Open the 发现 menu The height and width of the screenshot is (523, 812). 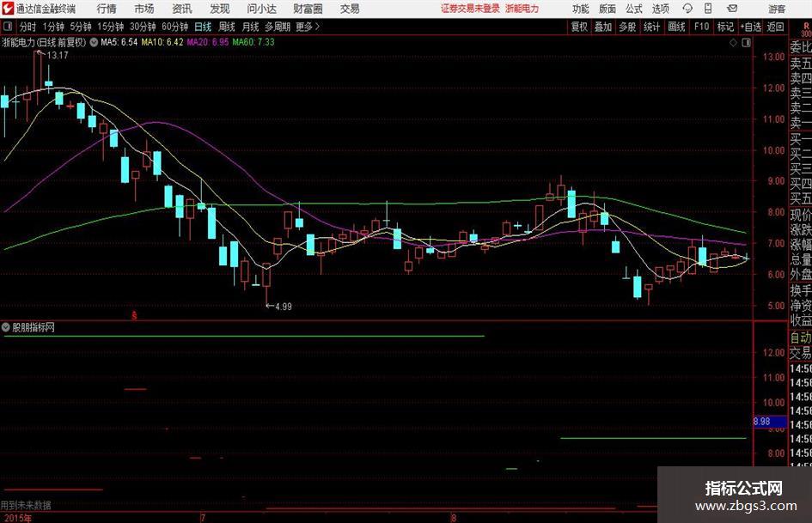click(x=220, y=9)
